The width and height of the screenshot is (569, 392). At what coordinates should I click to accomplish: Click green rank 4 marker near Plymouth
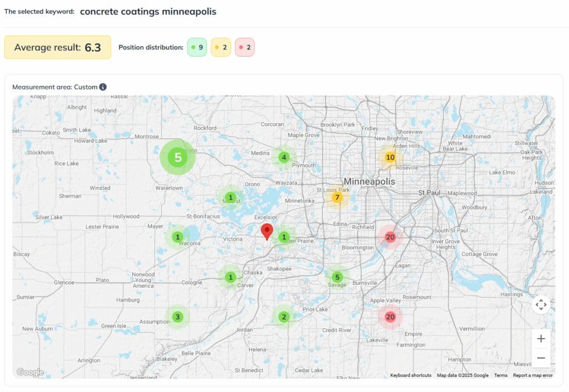[x=284, y=157]
